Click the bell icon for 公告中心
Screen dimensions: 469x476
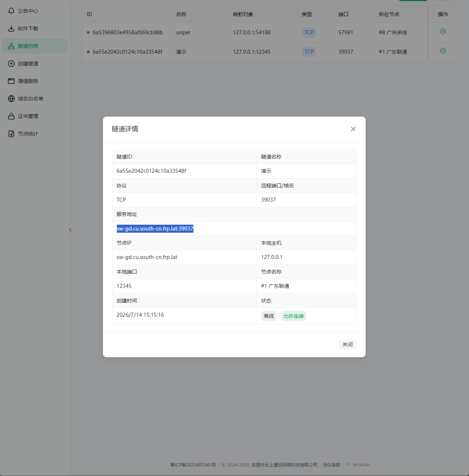(x=11, y=11)
